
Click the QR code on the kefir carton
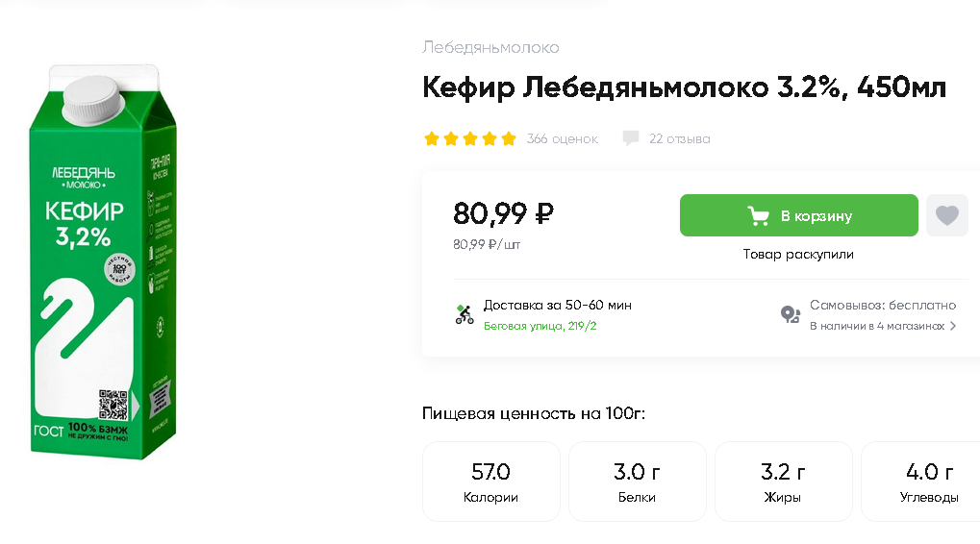point(113,405)
